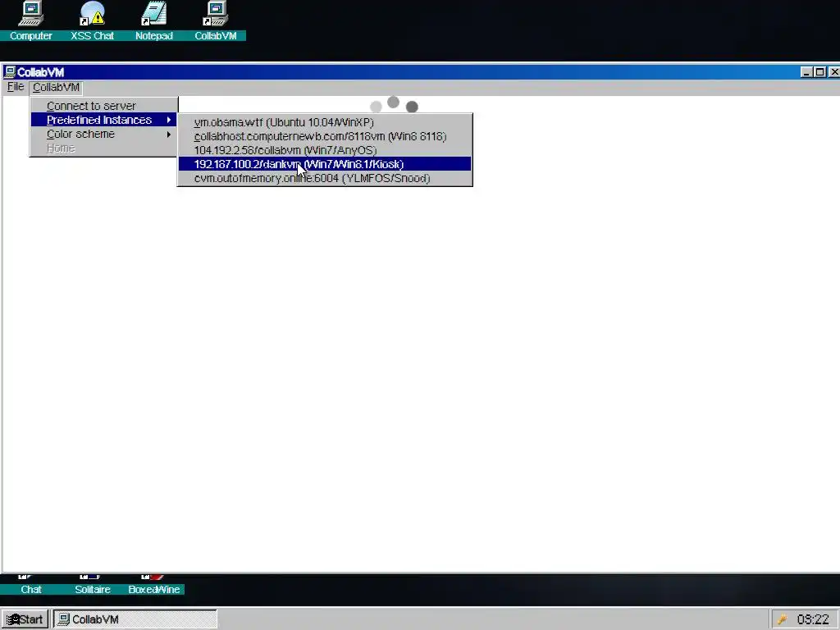Click the CollabVM taskbar button
This screenshot has width=840, height=630.
pos(135,619)
